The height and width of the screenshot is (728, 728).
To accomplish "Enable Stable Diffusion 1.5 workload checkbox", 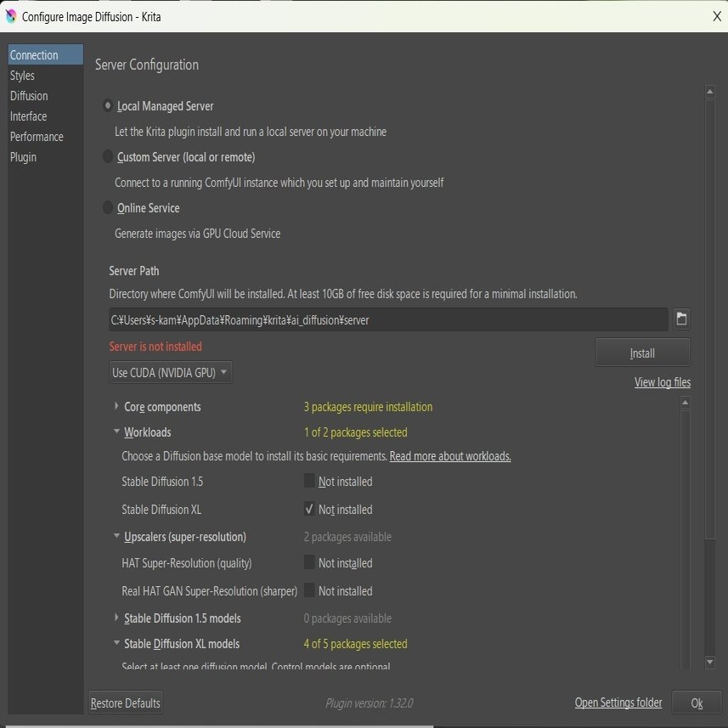I will (x=309, y=481).
